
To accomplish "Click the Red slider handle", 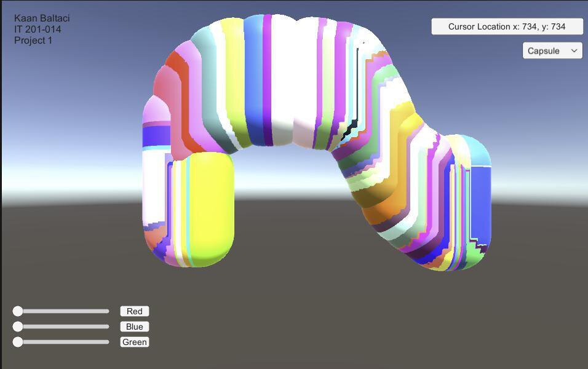I will click(x=18, y=311).
